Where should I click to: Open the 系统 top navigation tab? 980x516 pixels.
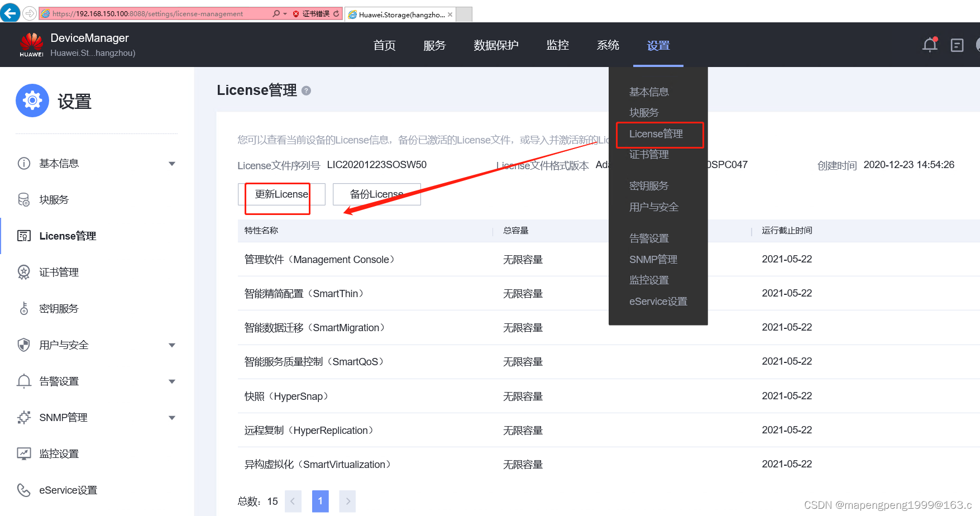pyautogui.click(x=608, y=45)
